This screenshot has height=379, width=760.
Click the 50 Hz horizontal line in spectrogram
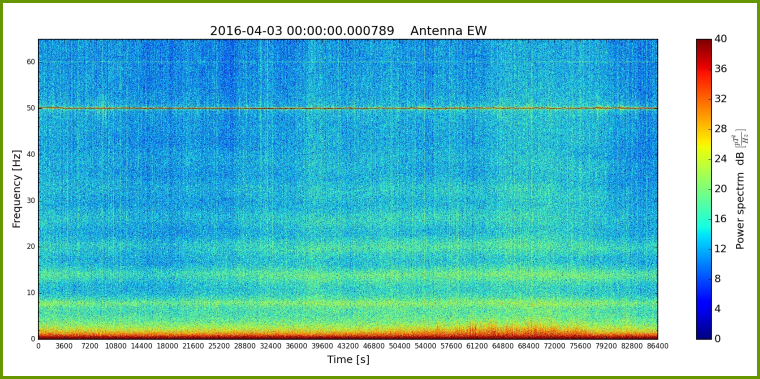pyautogui.click(x=348, y=108)
